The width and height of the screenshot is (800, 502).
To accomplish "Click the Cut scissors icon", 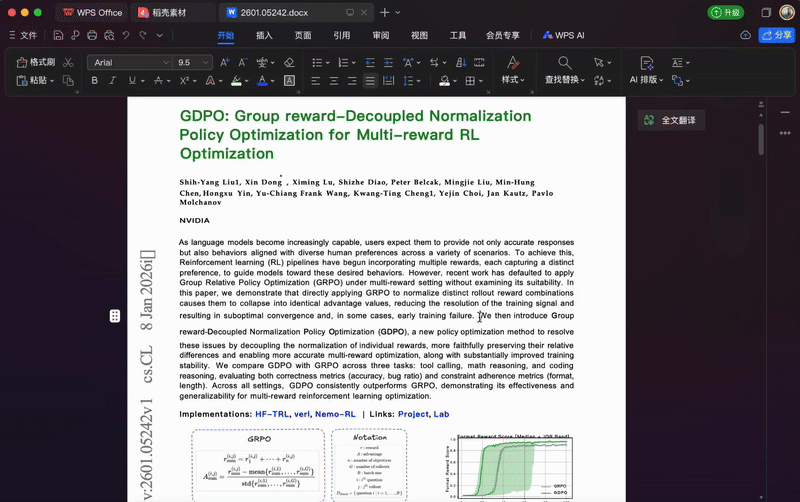I will [68, 62].
